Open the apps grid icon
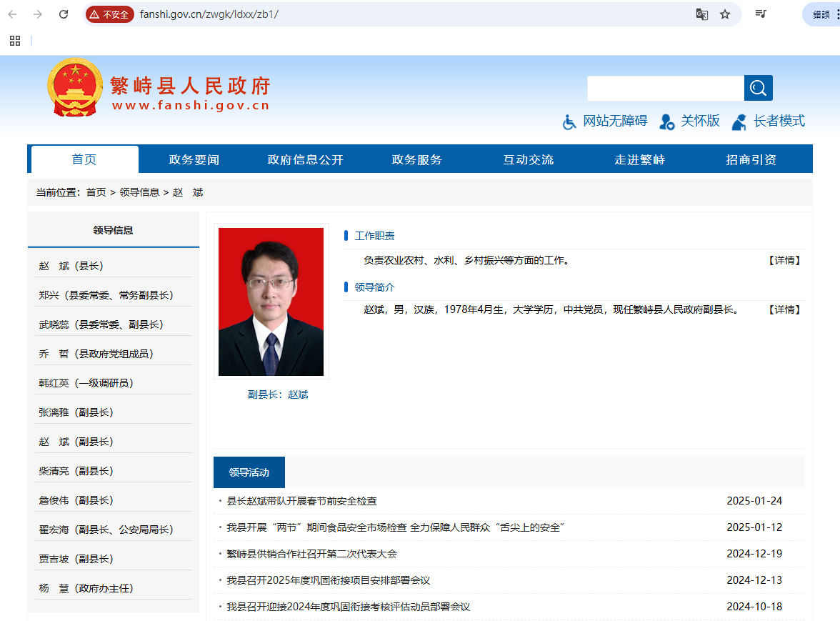The height and width of the screenshot is (621, 840). tap(15, 41)
